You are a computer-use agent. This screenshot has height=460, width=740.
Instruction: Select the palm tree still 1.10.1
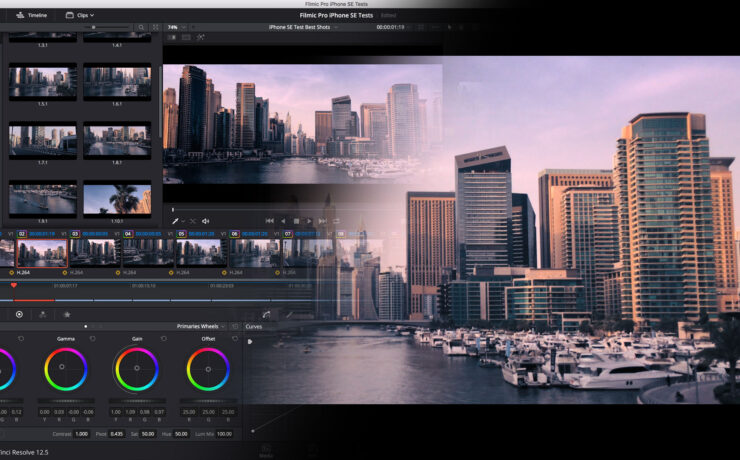(x=117, y=199)
